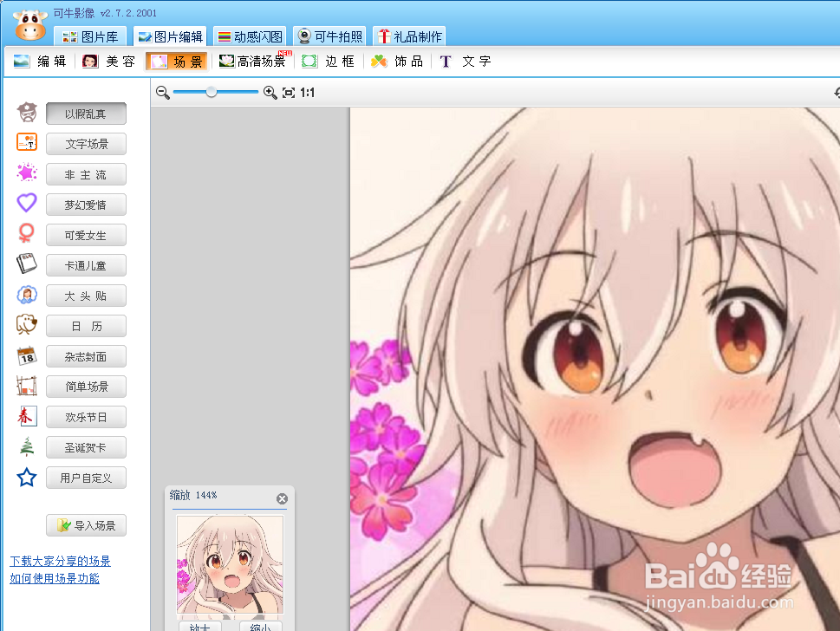Open the 图片库 tab
Viewport: 840px width, 631px height.
[90, 36]
